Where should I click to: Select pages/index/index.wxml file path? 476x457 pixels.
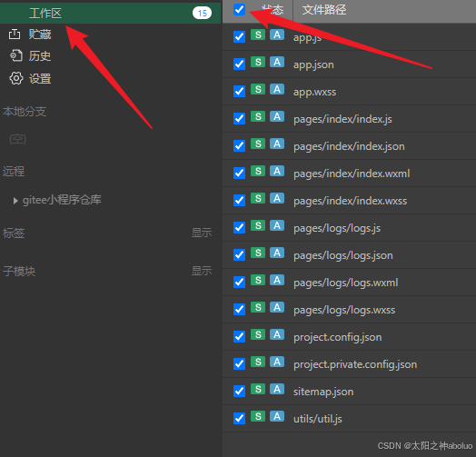(x=352, y=174)
